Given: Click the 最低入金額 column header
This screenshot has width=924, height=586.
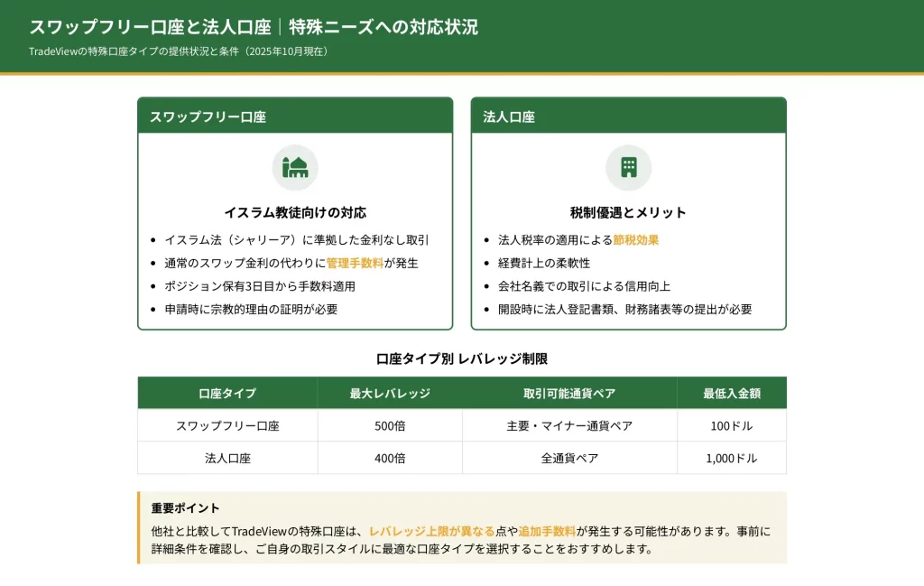Looking at the screenshot, I should 731,394.
